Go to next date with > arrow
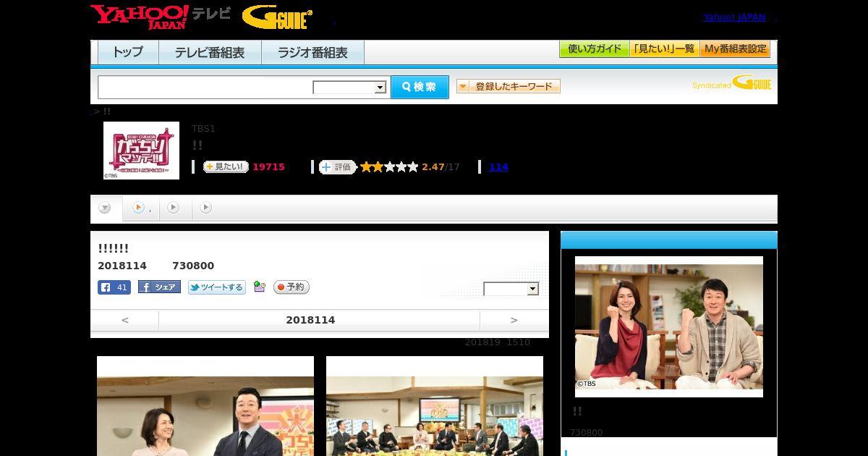This screenshot has width=868, height=456. pyautogui.click(x=514, y=320)
